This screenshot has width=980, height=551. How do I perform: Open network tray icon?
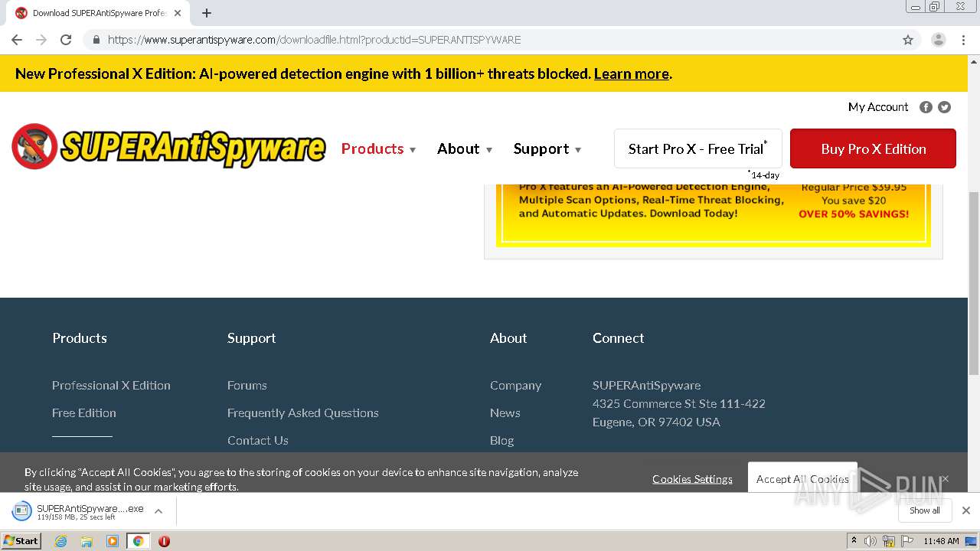(x=889, y=541)
